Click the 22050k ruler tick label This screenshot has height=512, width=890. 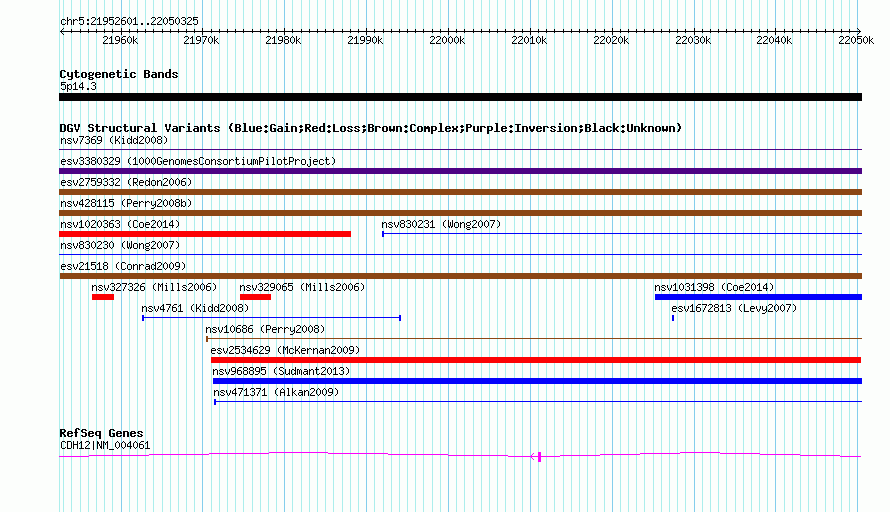point(856,40)
